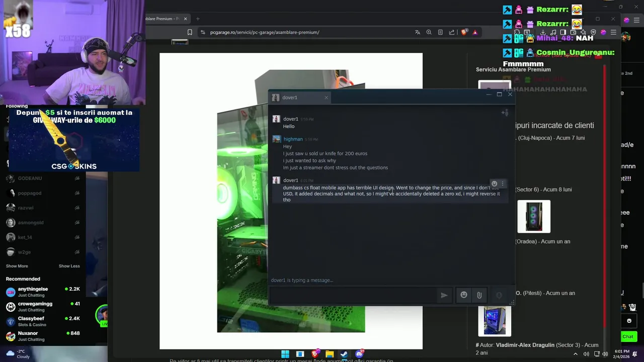Open recommended channel crowegamingg
This screenshot has height=362, width=644.
click(x=43, y=307)
